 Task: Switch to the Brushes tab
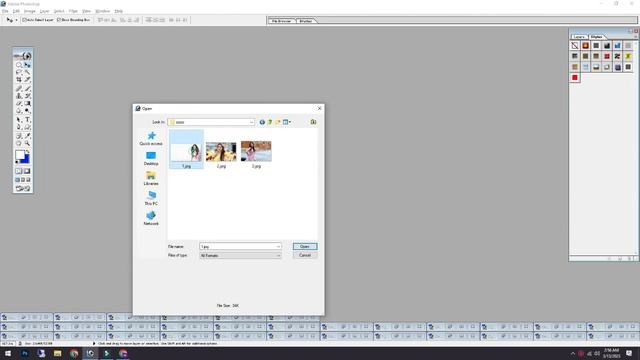(x=306, y=21)
